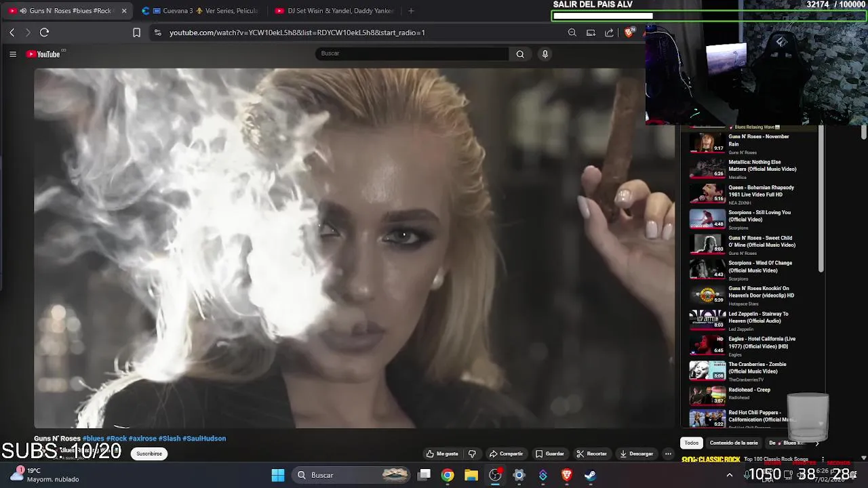Open a new browser tab with plus button
The height and width of the screenshot is (488, 868).
(x=411, y=11)
